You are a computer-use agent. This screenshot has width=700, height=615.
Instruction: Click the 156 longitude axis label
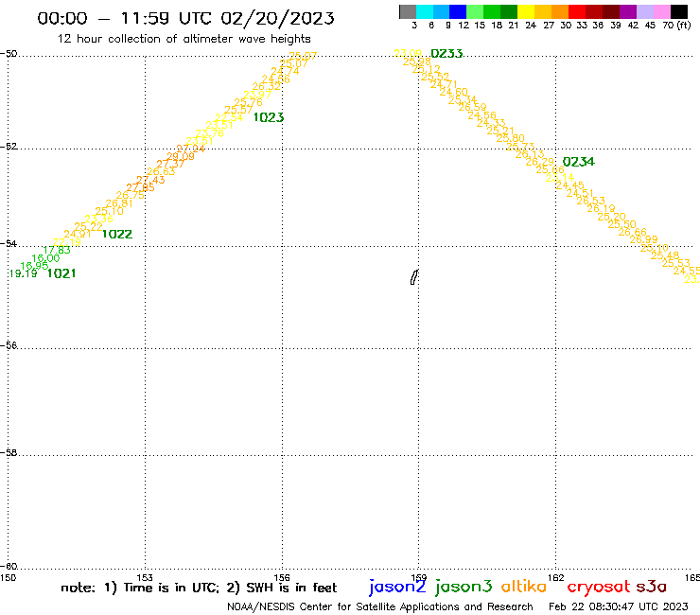[x=282, y=578]
